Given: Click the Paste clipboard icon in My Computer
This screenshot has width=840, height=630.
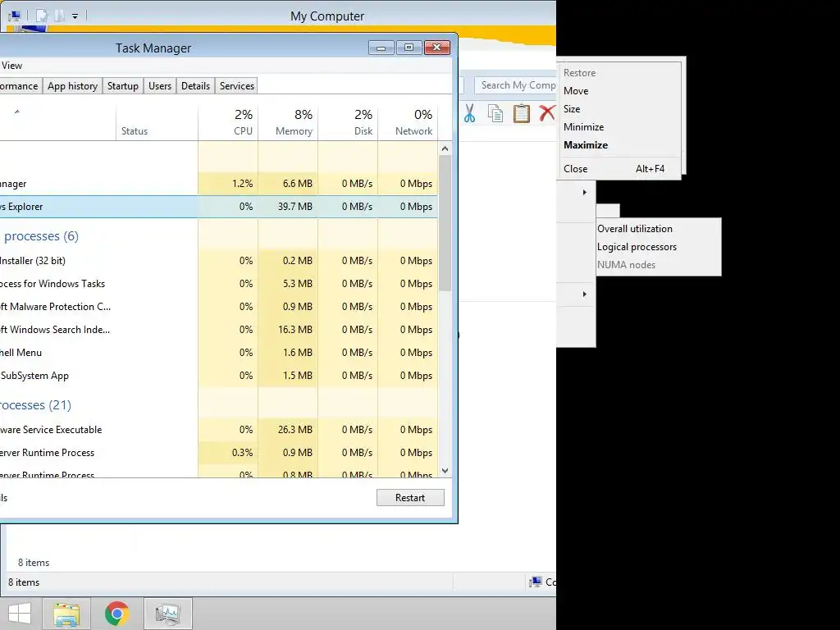Looking at the screenshot, I should pyautogui.click(x=521, y=113).
